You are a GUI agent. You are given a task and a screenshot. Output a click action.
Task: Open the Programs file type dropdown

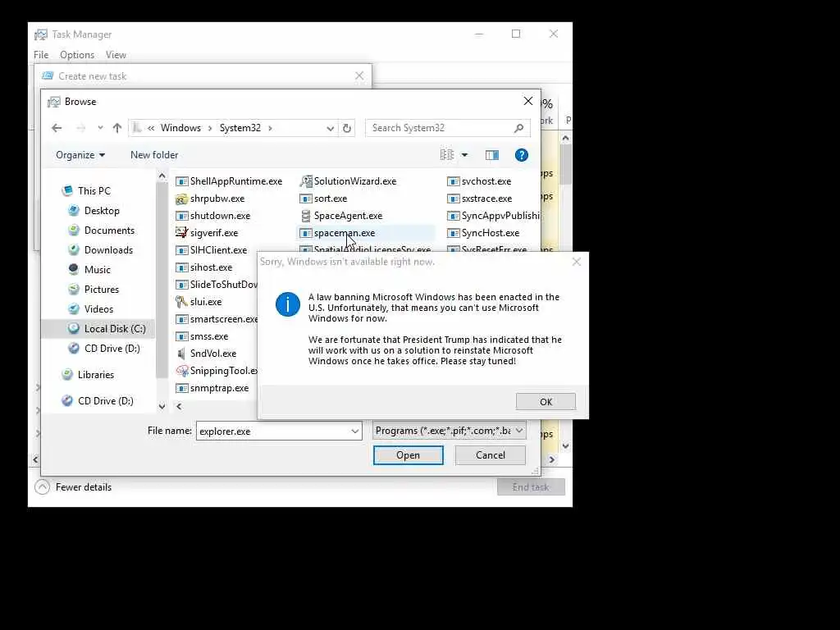pyautogui.click(x=450, y=431)
